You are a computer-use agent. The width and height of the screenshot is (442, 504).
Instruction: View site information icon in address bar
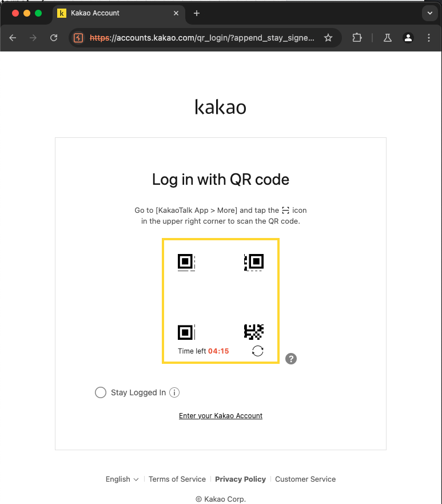[78, 38]
